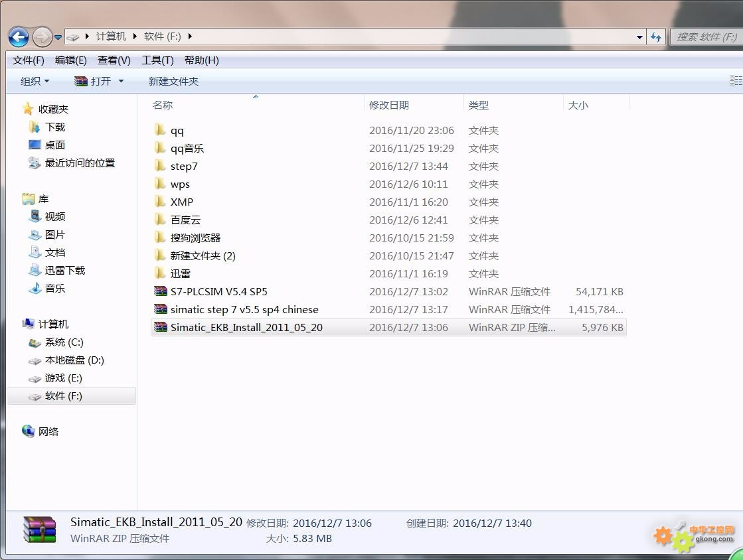The width and height of the screenshot is (743, 560).
Task: Select the qq folder icon
Action: [160, 130]
